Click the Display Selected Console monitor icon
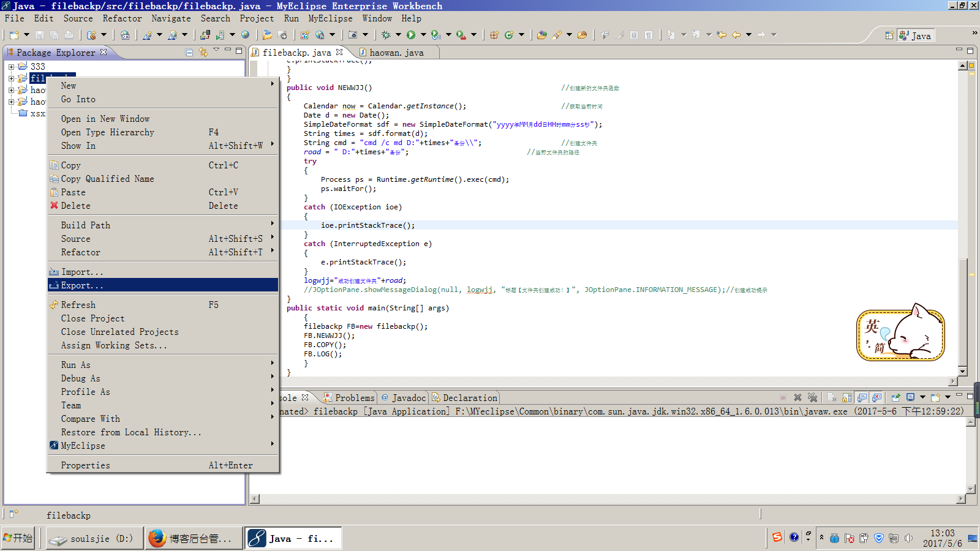The image size is (980, 551). (910, 397)
